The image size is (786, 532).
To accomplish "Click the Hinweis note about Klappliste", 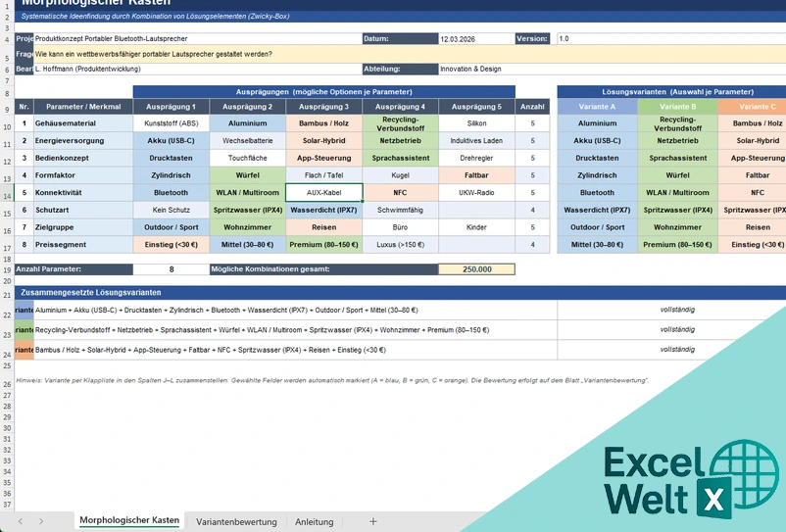I will coord(332,380).
